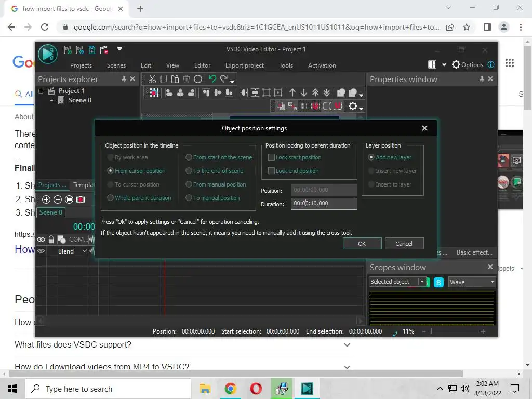Click the Paste clipboard icon

(x=175, y=79)
